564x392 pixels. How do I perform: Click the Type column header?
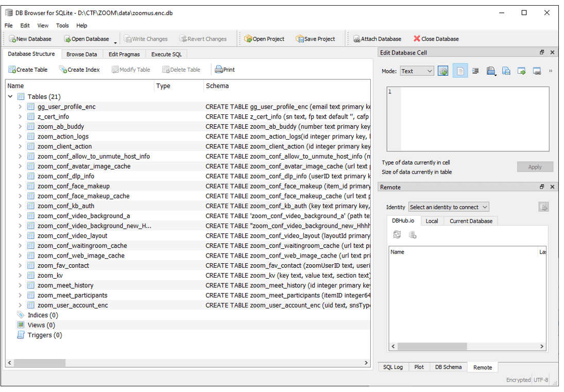click(179, 86)
